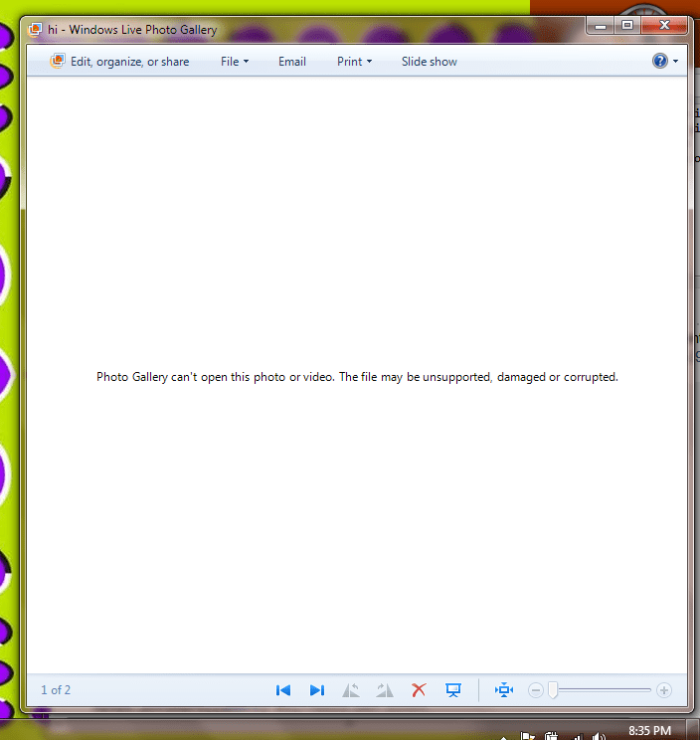
Task: Start the Slide show
Action: click(429, 62)
